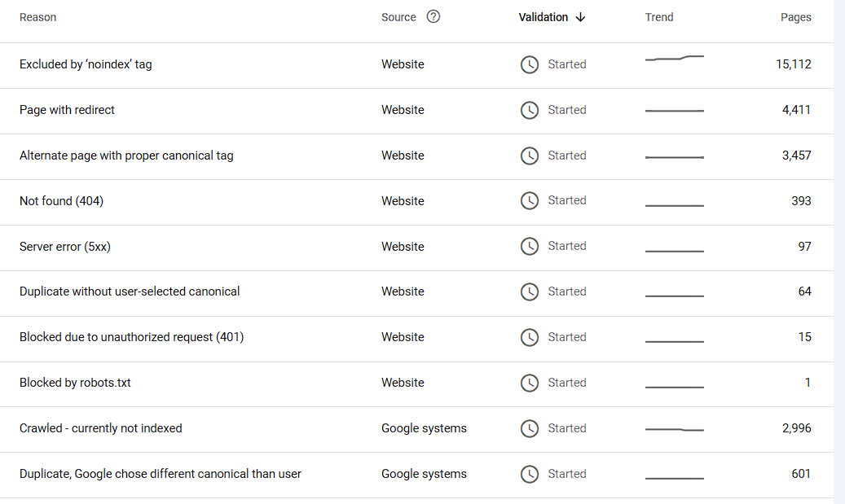Screen dimensions: 845x504
Task: Click the Pages column header
Action: [x=795, y=17]
